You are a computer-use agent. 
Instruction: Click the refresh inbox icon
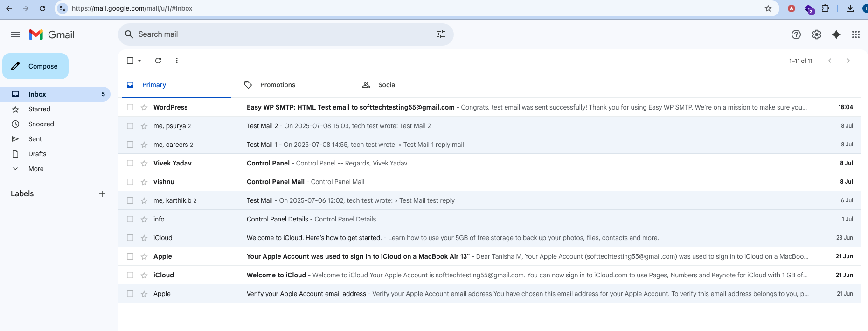pos(158,61)
